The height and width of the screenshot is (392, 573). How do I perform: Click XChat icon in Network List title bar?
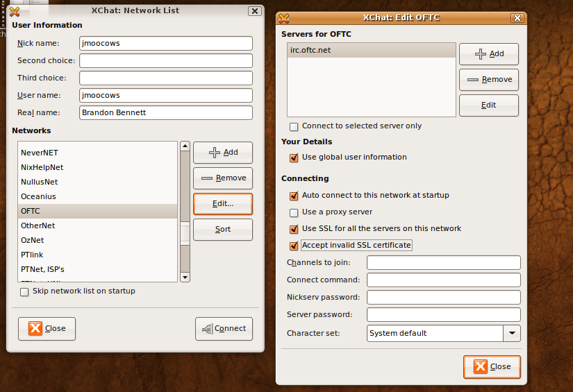[15, 12]
